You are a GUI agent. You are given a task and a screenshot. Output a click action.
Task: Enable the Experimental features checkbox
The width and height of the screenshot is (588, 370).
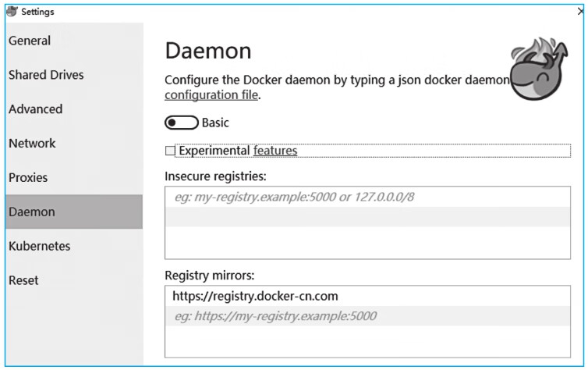tap(170, 151)
